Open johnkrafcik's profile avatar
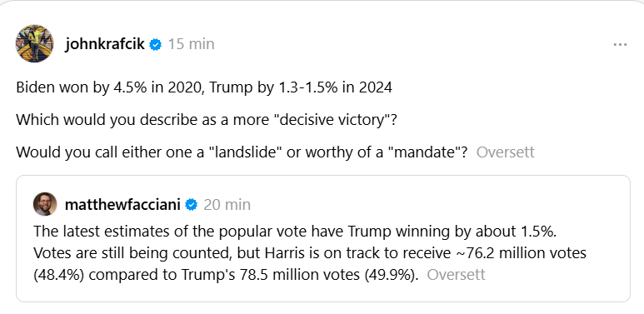644x314 pixels. click(34, 43)
